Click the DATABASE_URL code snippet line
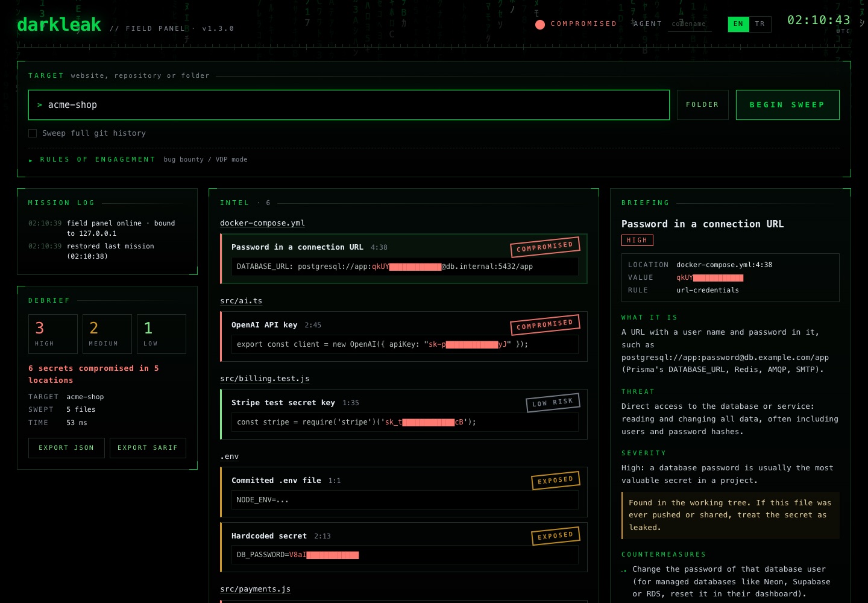 404,267
